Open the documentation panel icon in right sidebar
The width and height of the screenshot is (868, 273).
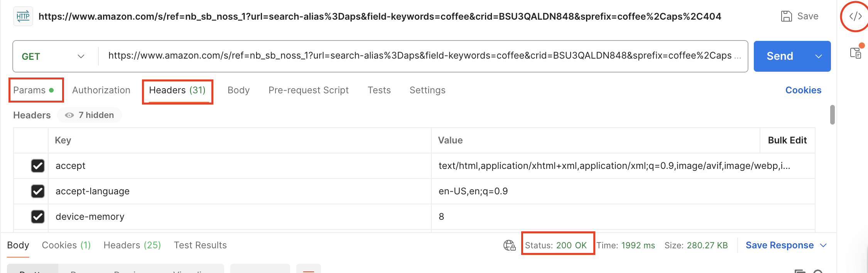click(x=855, y=53)
